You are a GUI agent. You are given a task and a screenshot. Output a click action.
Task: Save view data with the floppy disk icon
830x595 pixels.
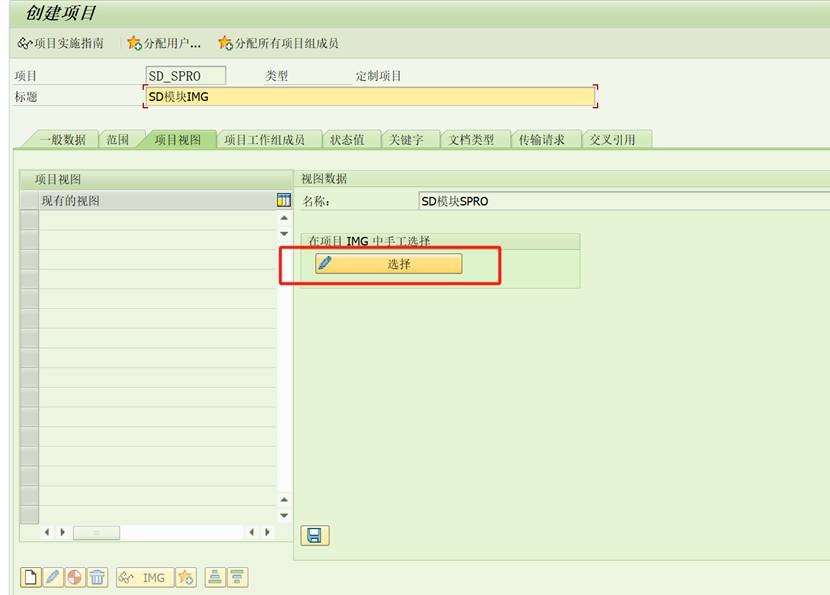coord(315,536)
